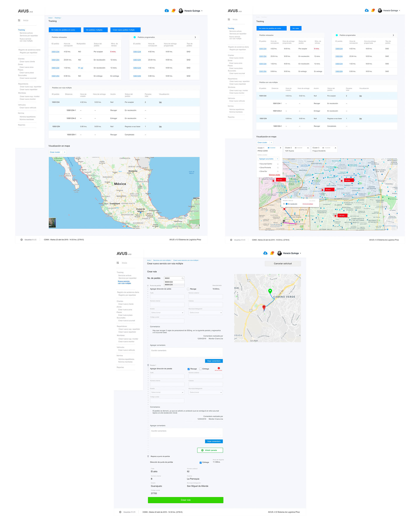
Task: Click plus icon beside Agregar sucursales
Action: [x=278, y=159]
